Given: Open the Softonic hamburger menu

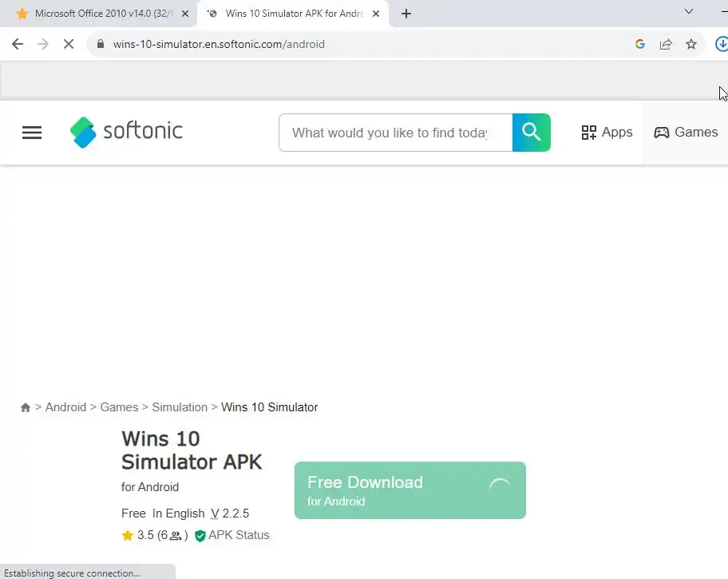Looking at the screenshot, I should tap(32, 133).
